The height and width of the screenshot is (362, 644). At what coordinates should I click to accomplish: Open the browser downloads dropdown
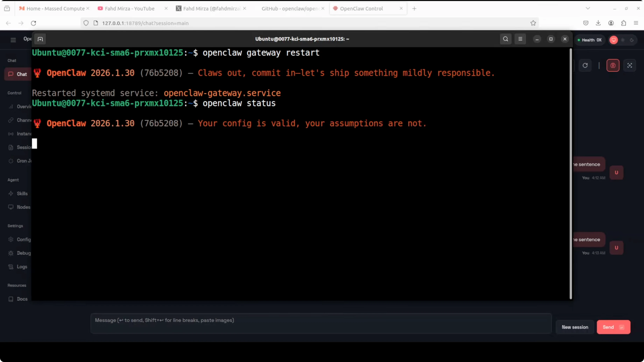pyautogui.click(x=598, y=23)
